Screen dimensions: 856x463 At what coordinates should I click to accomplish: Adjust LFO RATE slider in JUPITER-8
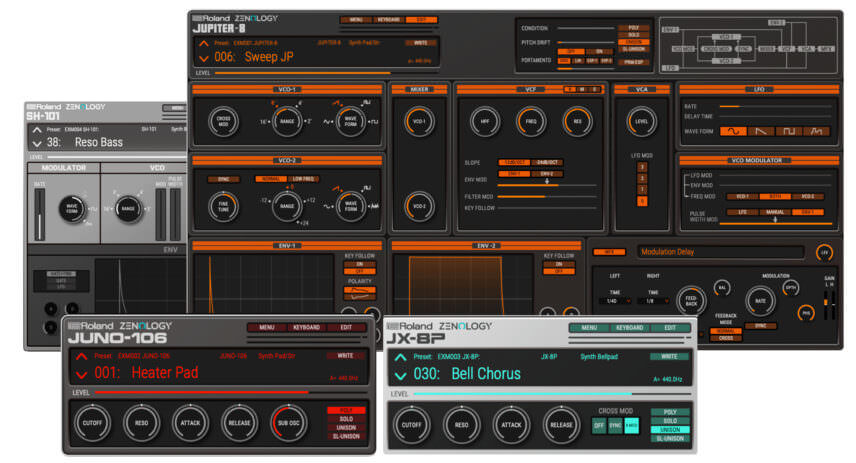tap(775, 106)
